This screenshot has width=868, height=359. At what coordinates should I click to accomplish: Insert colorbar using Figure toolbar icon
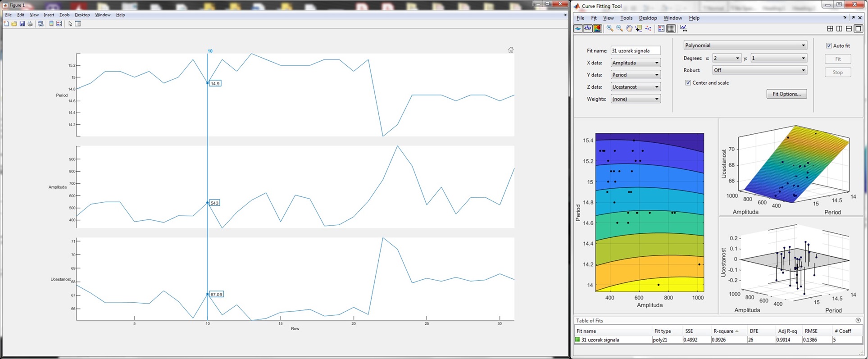point(51,24)
